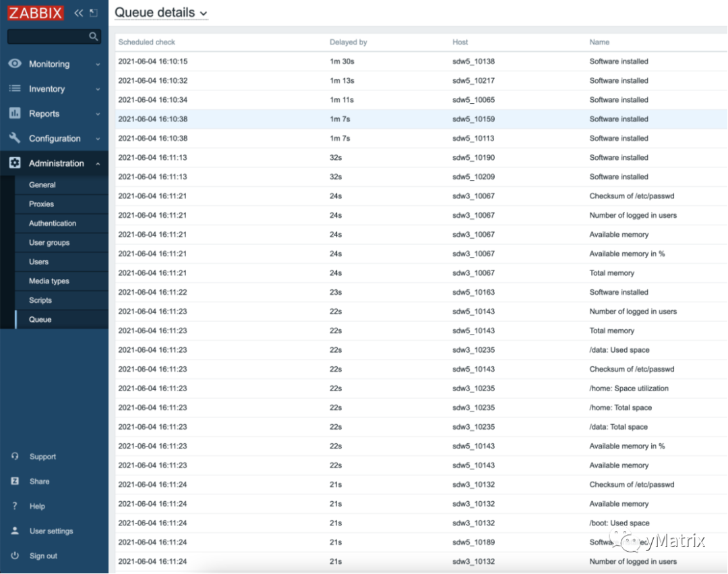Collapse the Administration menu chevron
This screenshot has width=728, height=574.
(x=98, y=163)
